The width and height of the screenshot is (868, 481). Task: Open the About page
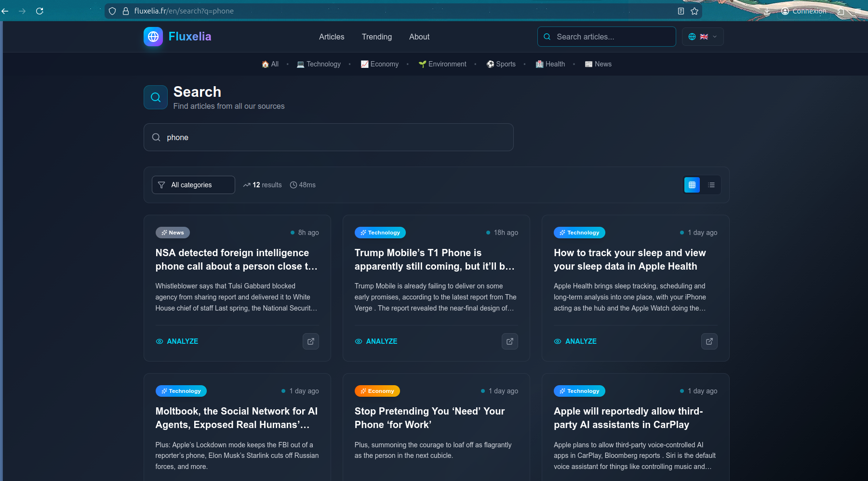419,37
